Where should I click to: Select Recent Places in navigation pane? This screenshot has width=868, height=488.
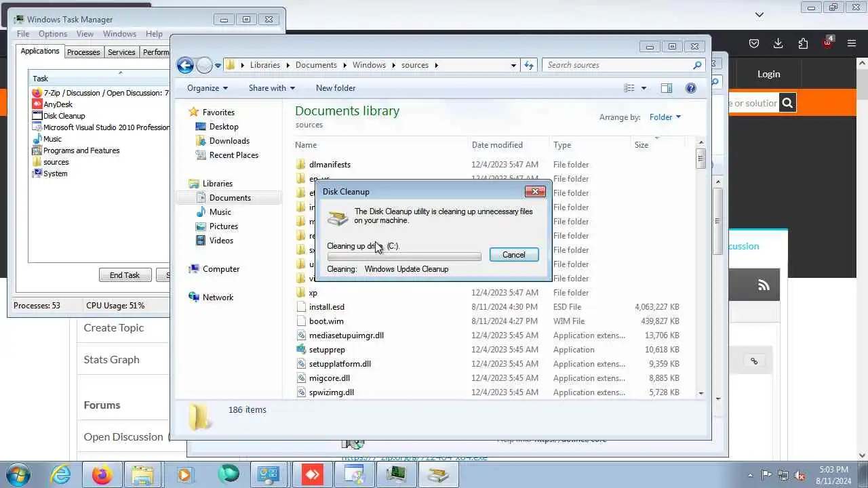click(x=233, y=155)
